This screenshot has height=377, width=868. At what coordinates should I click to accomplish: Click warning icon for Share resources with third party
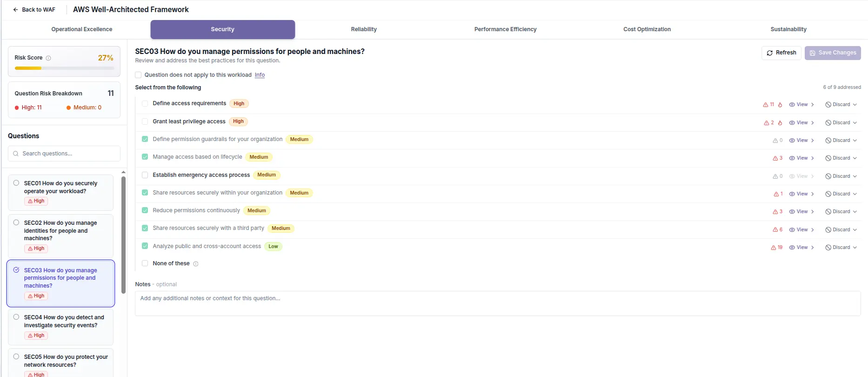click(775, 230)
